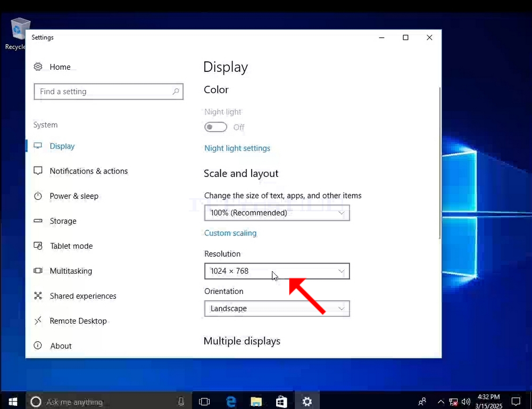Click the volume speaker tray icon
Viewport: 532px width, 409px height.
click(466, 402)
